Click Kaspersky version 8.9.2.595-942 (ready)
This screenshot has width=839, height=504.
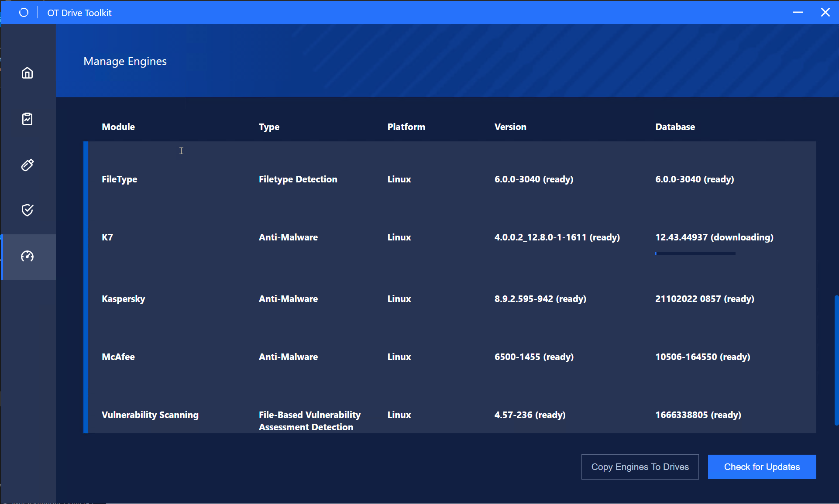[x=540, y=299]
